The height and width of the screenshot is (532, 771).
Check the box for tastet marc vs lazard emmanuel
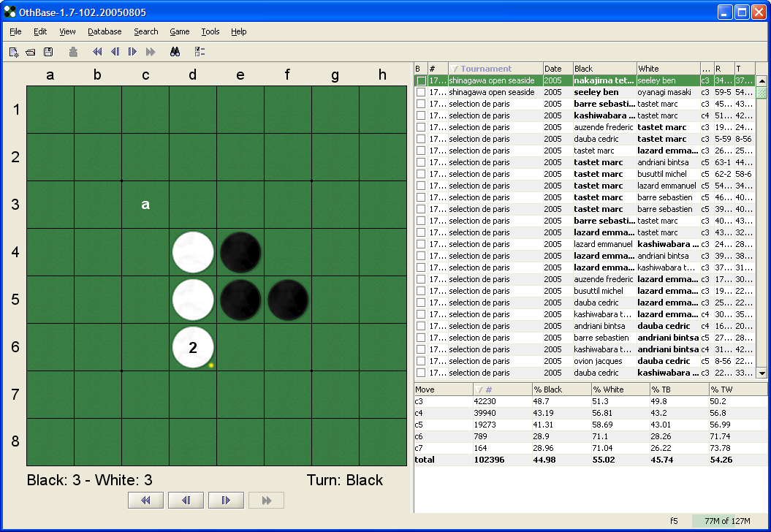click(x=421, y=186)
